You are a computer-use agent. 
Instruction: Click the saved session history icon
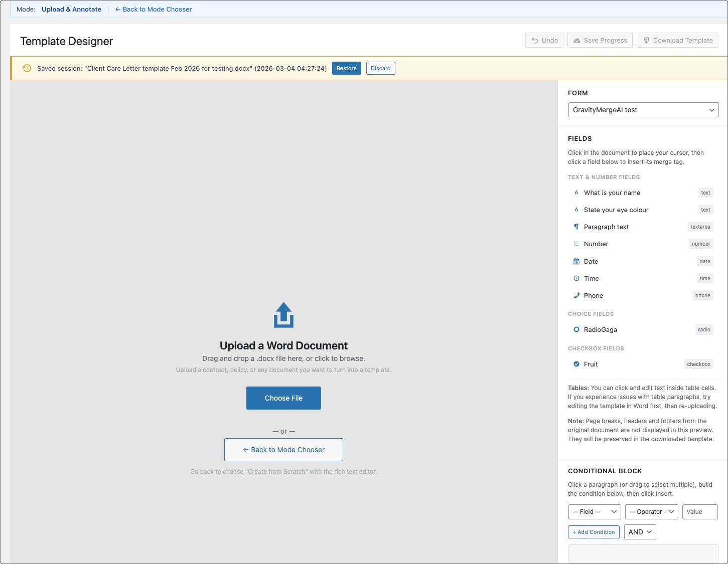(27, 68)
